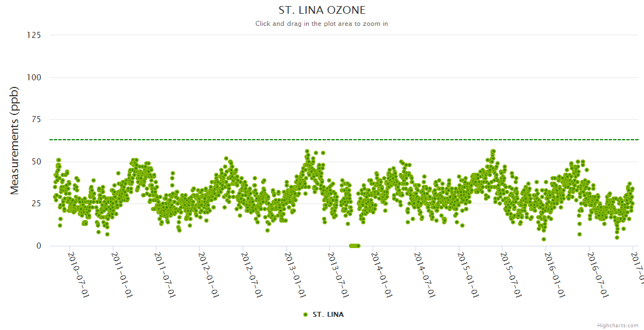Click the 125 y-axis label
This screenshot has height=330, width=644.
click(34, 35)
